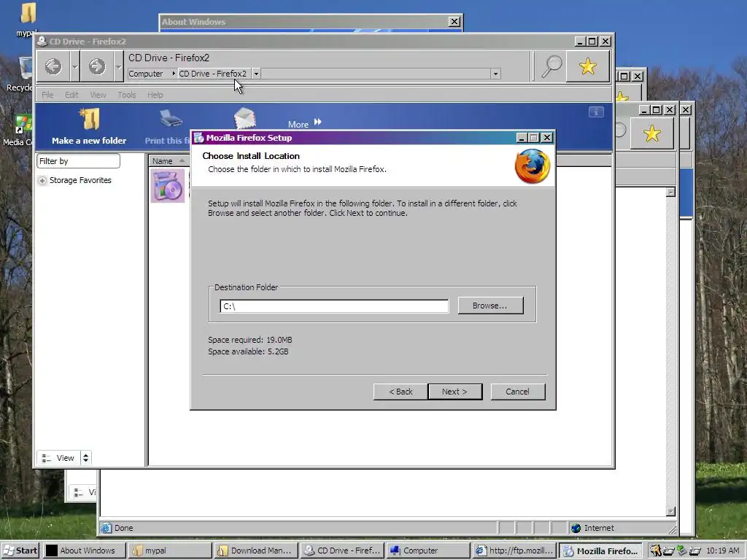Open address bar history dropdown
The width and height of the screenshot is (747, 560).
click(x=495, y=74)
